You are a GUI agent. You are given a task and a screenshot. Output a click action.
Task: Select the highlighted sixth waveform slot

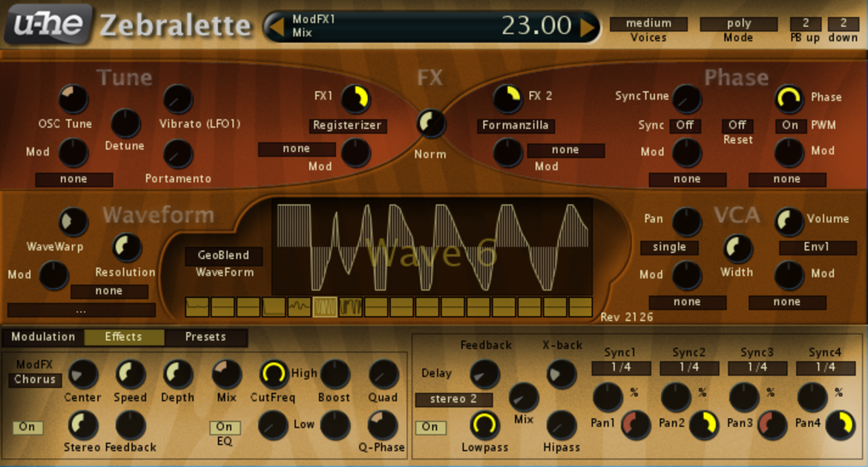325,307
